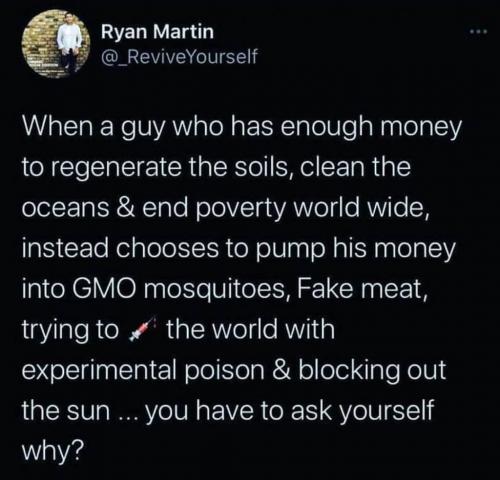This screenshot has width=500, height=480.
Task: Click the words "experimental poison"
Action: click(143, 371)
